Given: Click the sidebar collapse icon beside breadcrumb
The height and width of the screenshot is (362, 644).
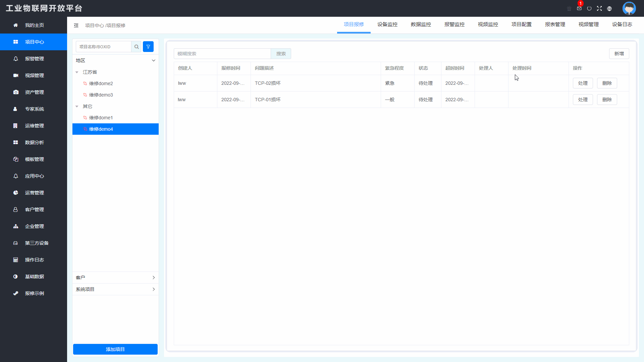Looking at the screenshot, I should tap(76, 25).
